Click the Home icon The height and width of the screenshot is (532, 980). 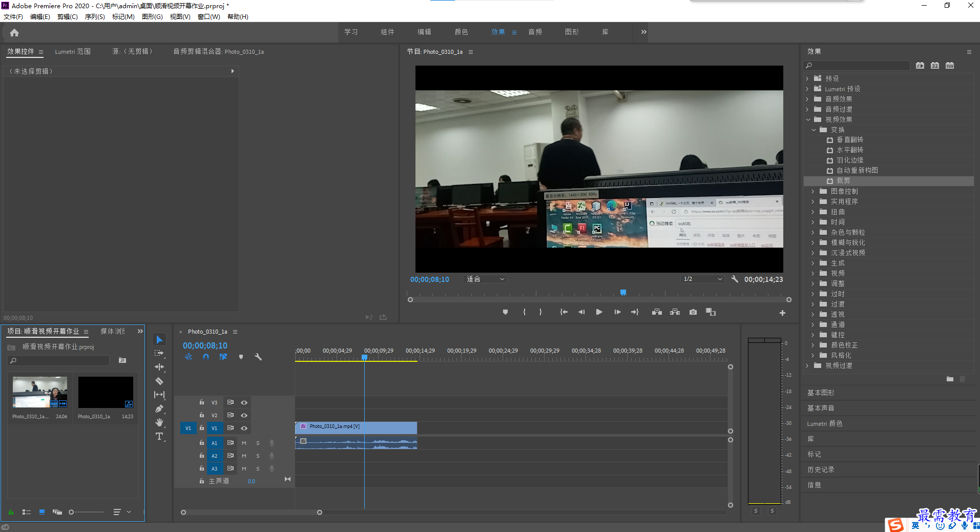click(14, 32)
